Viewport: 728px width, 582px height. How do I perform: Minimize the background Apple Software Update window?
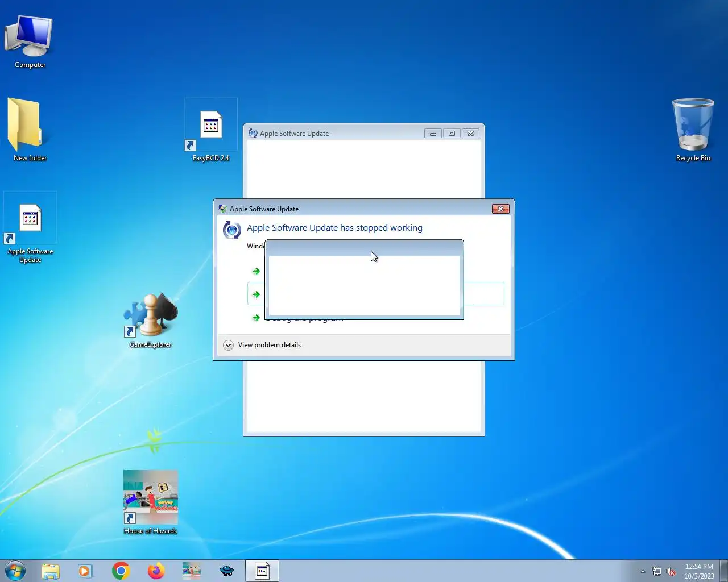tap(433, 134)
